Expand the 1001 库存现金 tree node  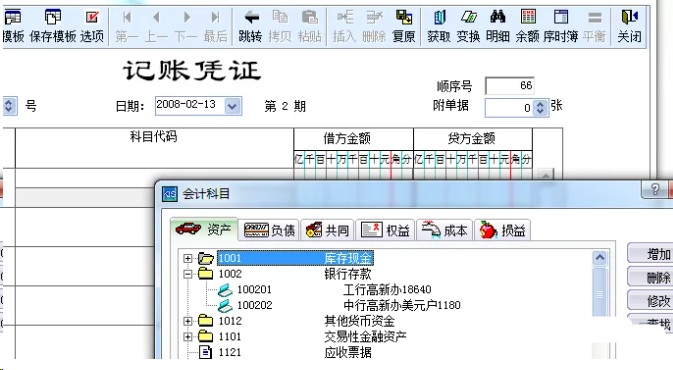188,258
